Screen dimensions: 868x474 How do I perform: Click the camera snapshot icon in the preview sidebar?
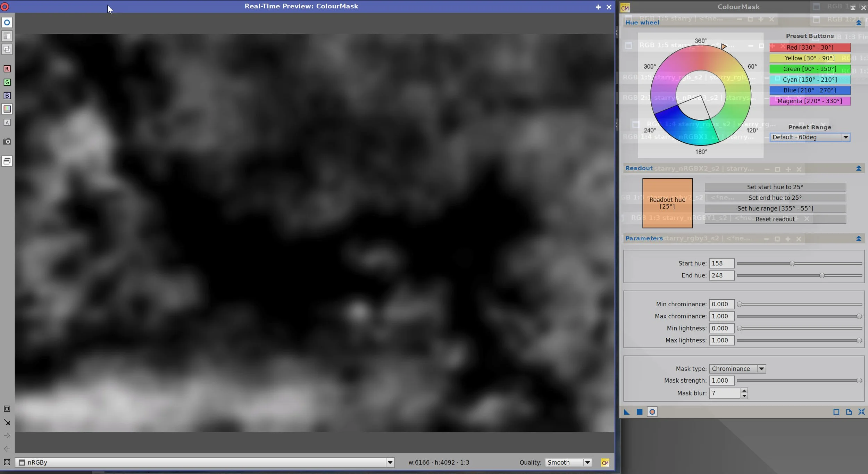(7, 142)
